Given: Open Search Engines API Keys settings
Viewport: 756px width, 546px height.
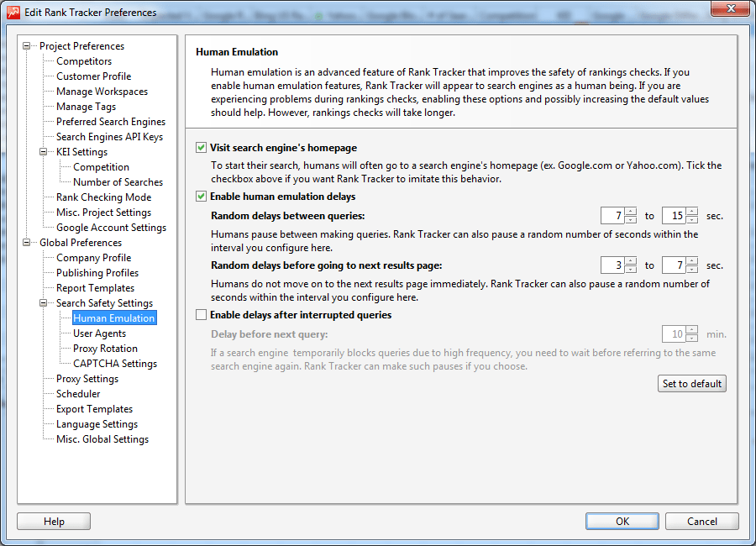Looking at the screenshot, I should [x=109, y=137].
